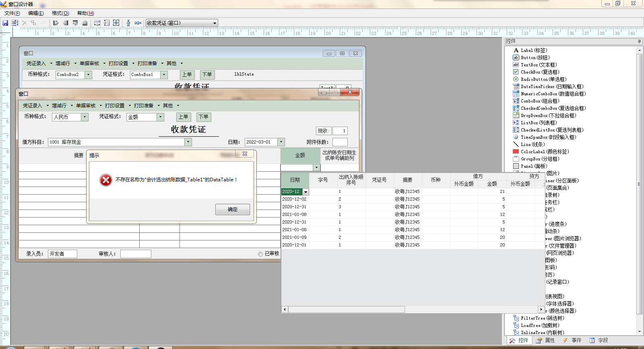This screenshot has height=349, width=644.
Task: Switch to the 字段 tab
Action: coord(599,341)
